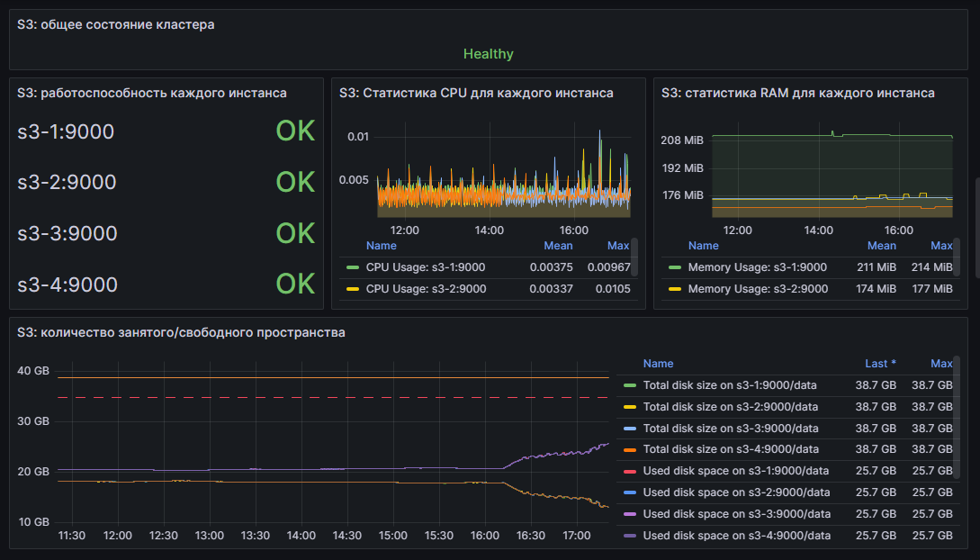
Task: Click the CPU legend vertical scrollbar
Action: tap(635, 256)
